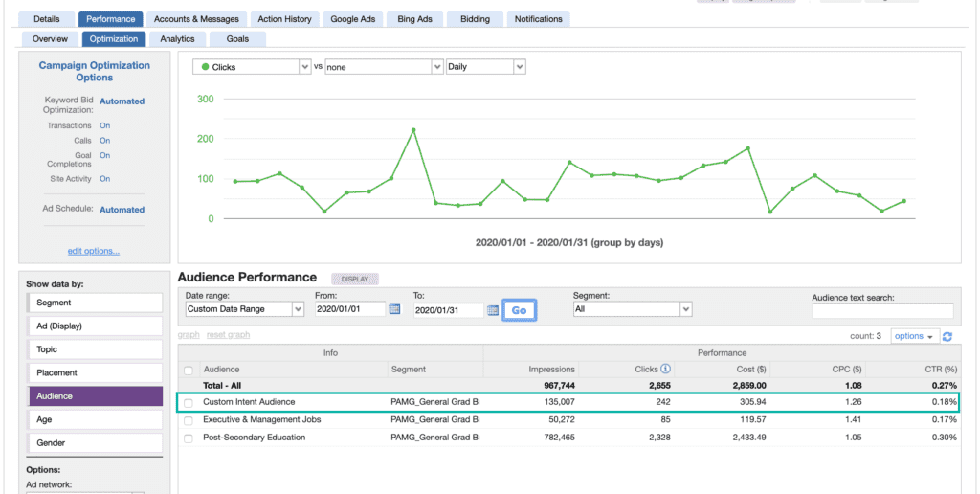Sort by the CTR (%) column header
980x494 pixels.
click(x=942, y=370)
